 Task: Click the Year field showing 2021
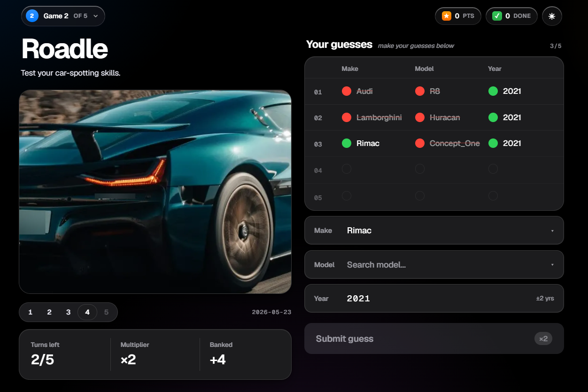434,298
